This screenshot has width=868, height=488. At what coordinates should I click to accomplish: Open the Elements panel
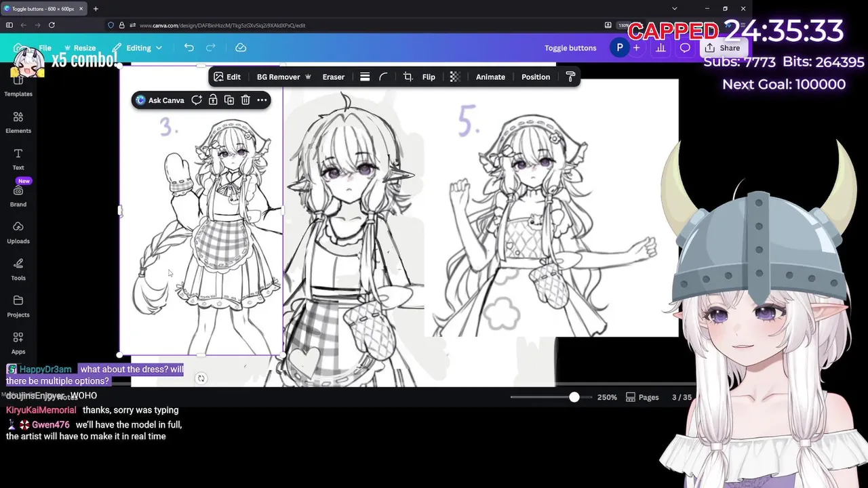click(x=18, y=123)
